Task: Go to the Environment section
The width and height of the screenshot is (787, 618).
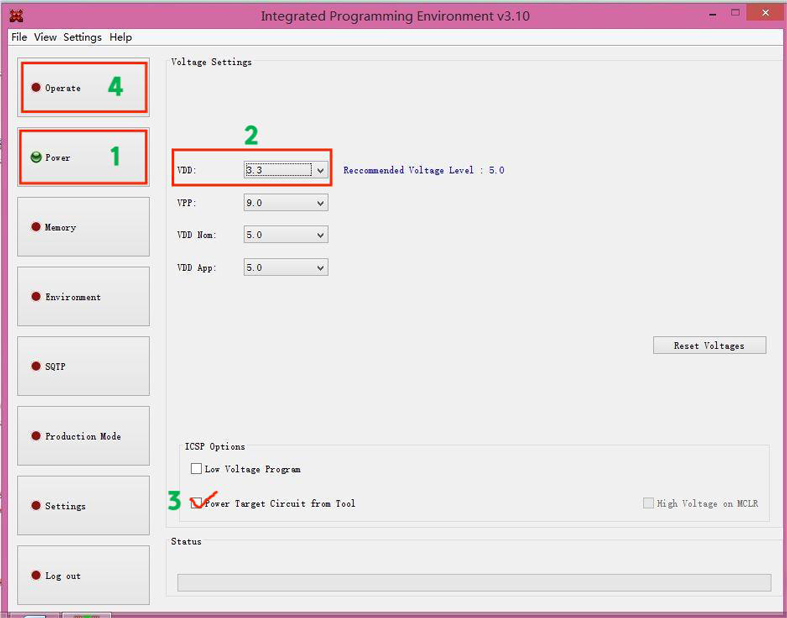Action: click(x=83, y=297)
